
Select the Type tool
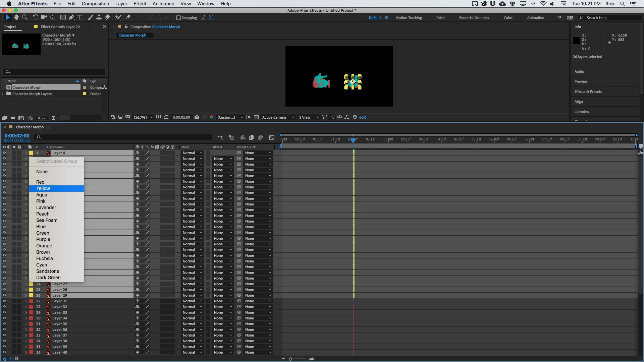80,17
